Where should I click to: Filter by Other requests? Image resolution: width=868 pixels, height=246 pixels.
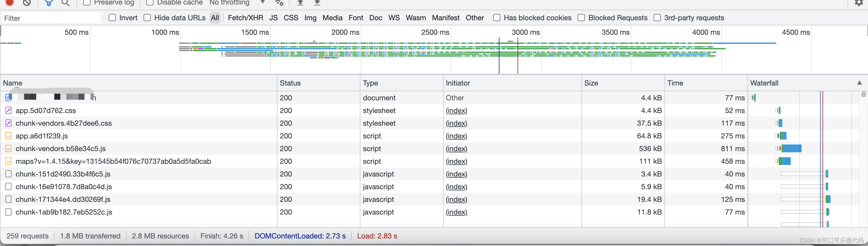[x=475, y=18]
